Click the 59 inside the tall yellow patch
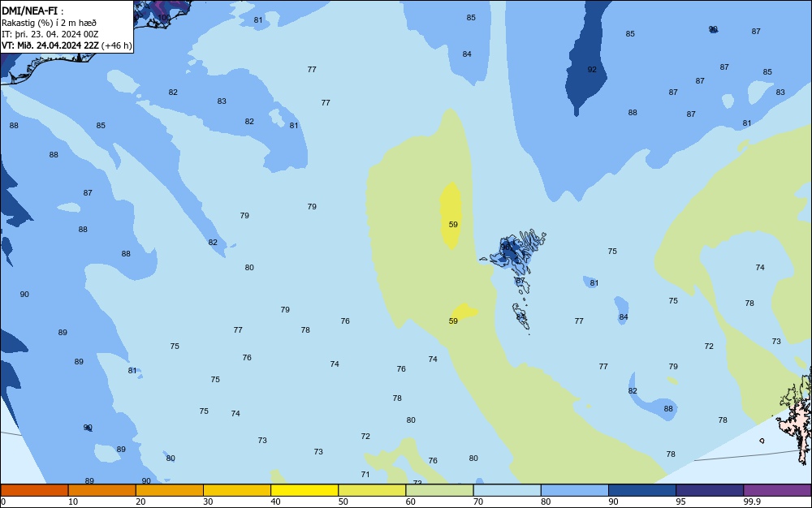The height and width of the screenshot is (508, 812). pos(453,225)
